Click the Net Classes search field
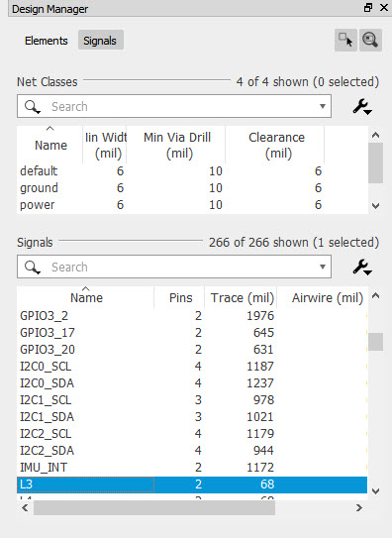This screenshot has height=538, width=392. click(174, 106)
